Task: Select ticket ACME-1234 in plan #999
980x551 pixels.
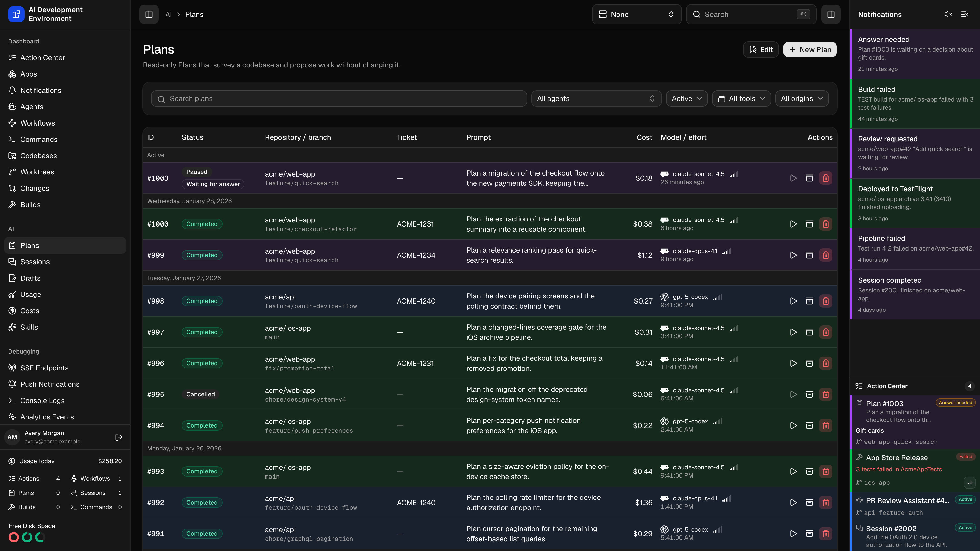Action: click(416, 255)
